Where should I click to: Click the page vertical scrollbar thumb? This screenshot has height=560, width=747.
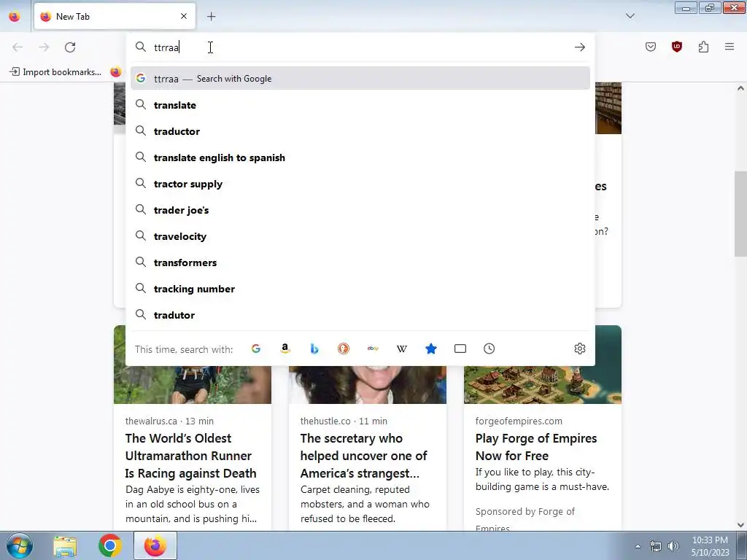coord(740,214)
